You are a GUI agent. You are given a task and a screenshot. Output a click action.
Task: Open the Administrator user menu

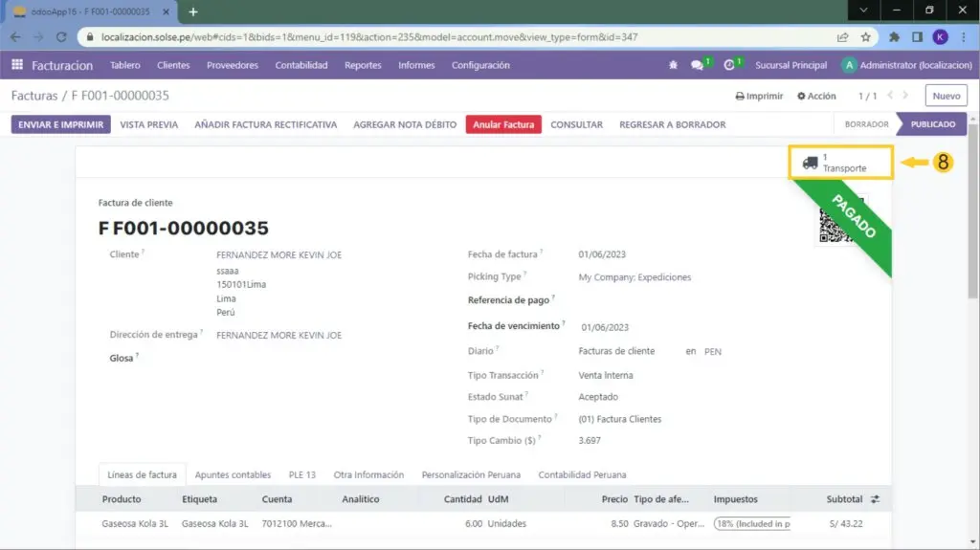[x=904, y=65]
